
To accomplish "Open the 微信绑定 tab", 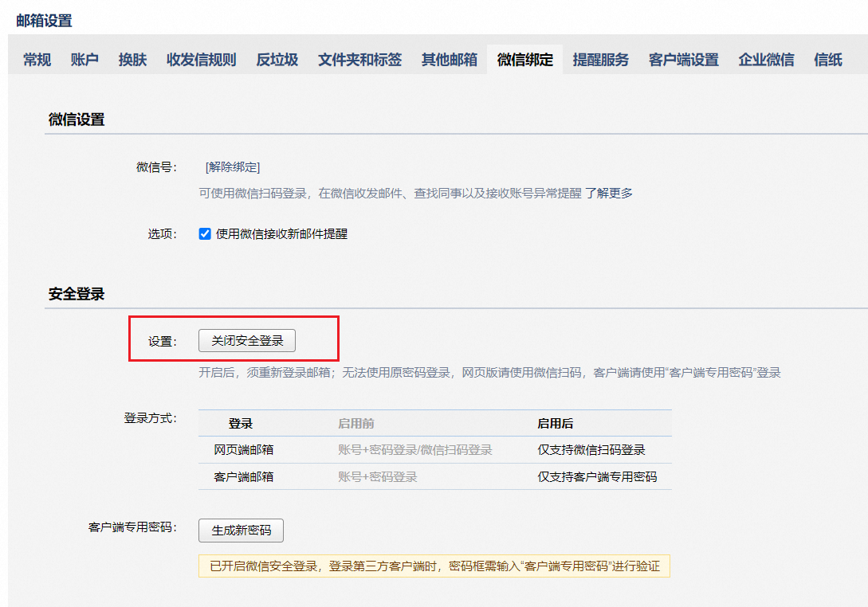I will (524, 58).
